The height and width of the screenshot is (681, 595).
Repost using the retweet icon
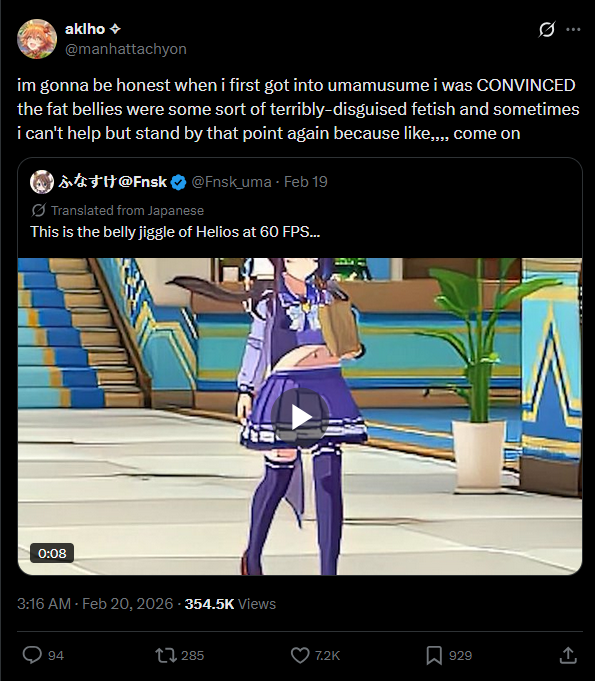(165, 655)
